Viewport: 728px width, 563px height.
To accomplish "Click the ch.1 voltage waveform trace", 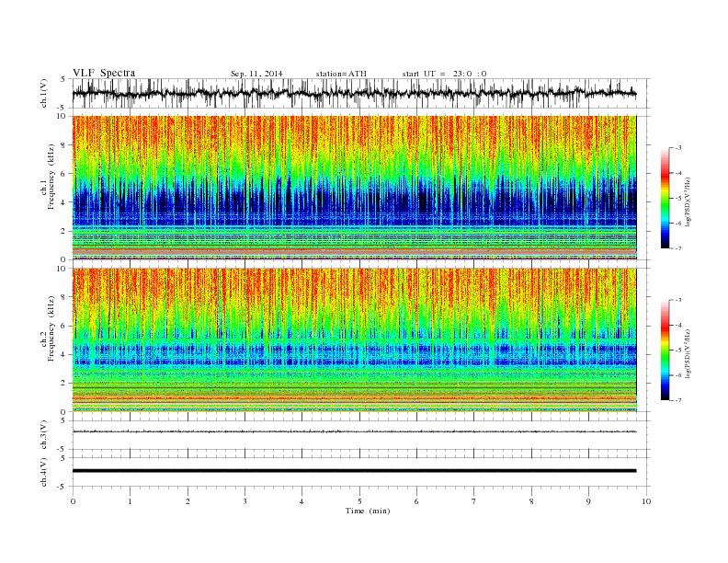I will pyautogui.click(x=354, y=93).
